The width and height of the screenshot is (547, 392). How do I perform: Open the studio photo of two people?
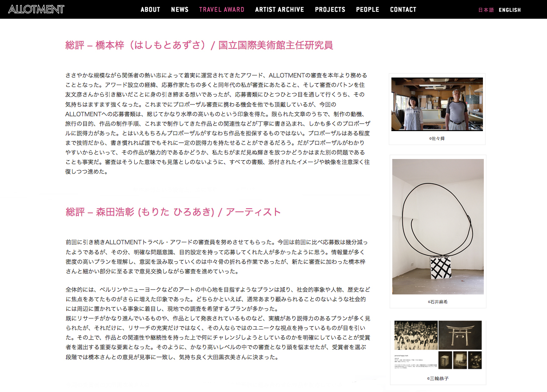pyautogui.click(x=437, y=104)
